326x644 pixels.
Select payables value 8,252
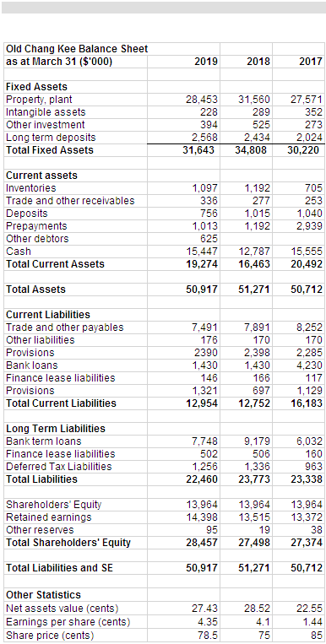coord(310,327)
